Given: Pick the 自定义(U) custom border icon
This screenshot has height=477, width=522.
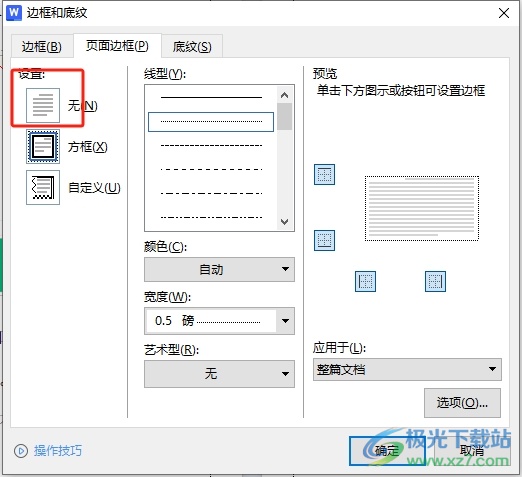Looking at the screenshot, I should (43, 187).
